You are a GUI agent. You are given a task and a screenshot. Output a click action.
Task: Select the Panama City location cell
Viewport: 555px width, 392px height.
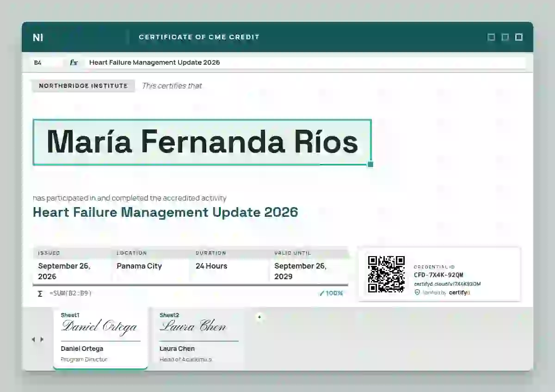coord(139,266)
